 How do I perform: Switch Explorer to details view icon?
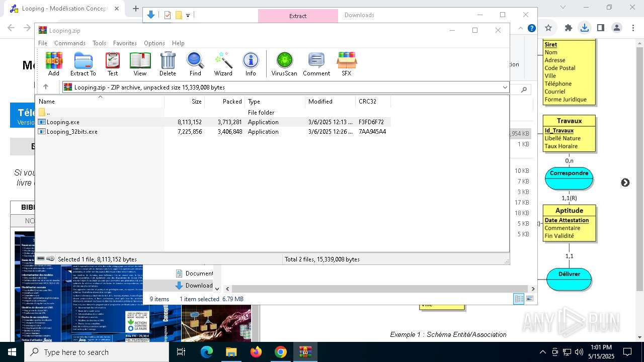click(519, 299)
